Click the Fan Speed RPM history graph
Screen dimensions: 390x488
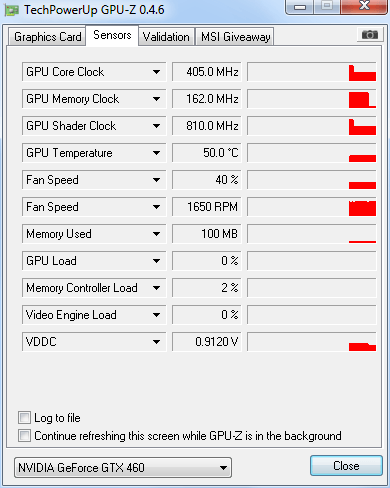pos(312,207)
